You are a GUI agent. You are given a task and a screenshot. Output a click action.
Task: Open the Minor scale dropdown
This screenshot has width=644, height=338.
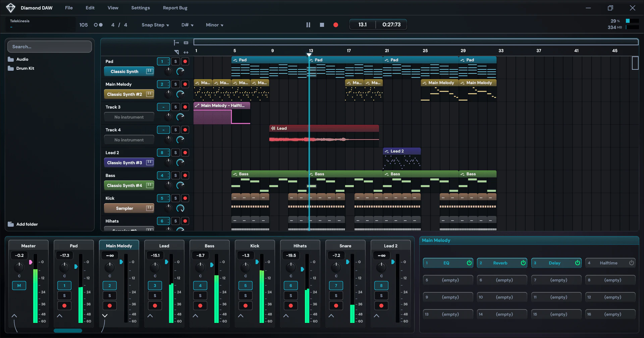(x=215, y=25)
